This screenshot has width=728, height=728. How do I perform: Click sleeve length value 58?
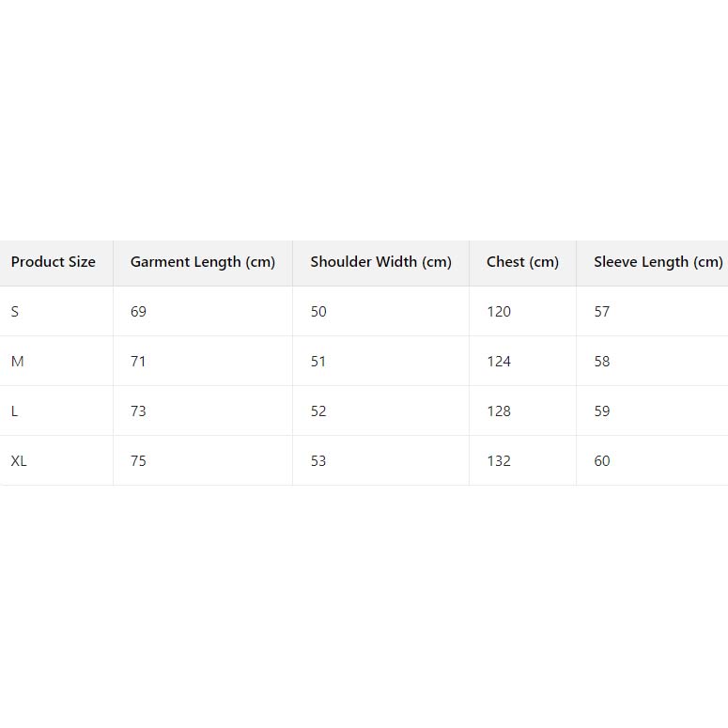tap(602, 362)
